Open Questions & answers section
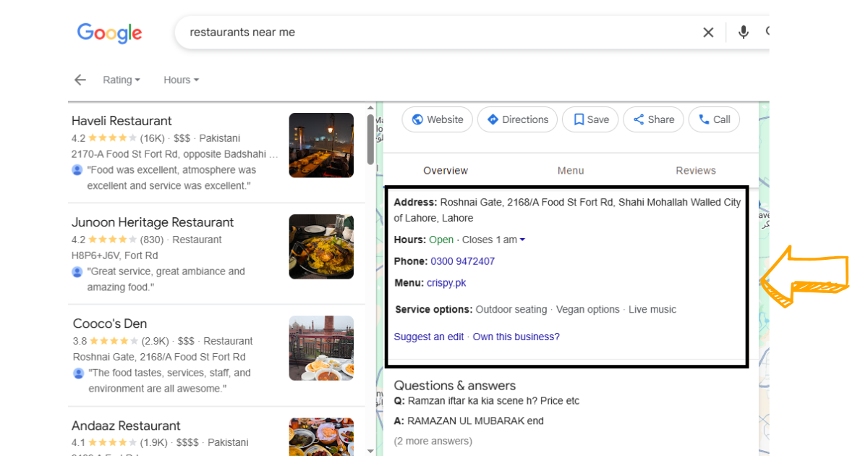The image size is (868, 456). (455, 386)
